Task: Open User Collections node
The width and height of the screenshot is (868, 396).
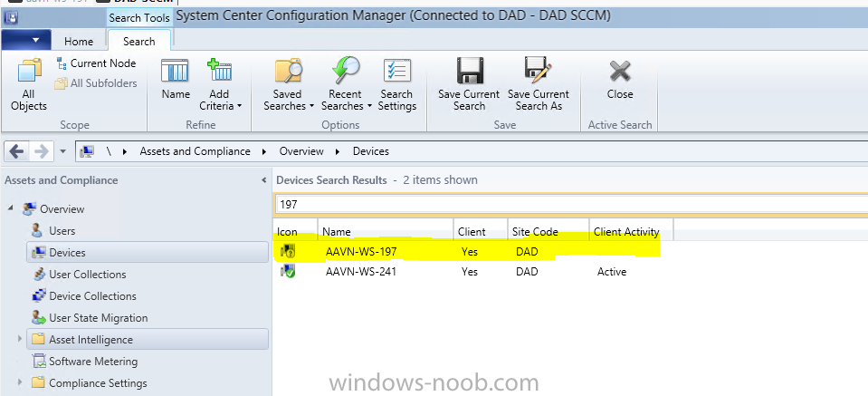Action: click(88, 275)
